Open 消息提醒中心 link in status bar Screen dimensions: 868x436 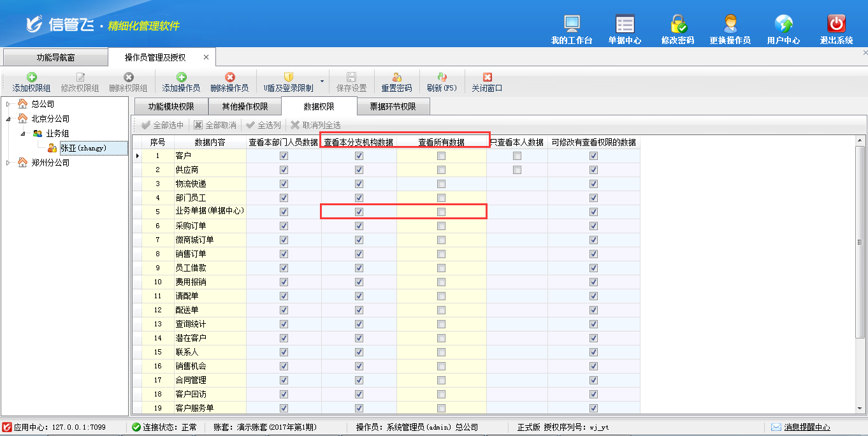806,427
